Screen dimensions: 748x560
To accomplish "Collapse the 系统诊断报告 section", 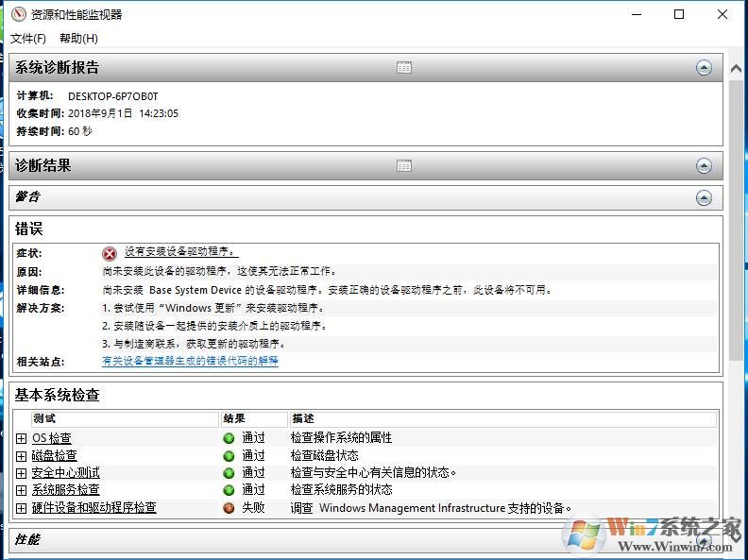I will pos(704,68).
